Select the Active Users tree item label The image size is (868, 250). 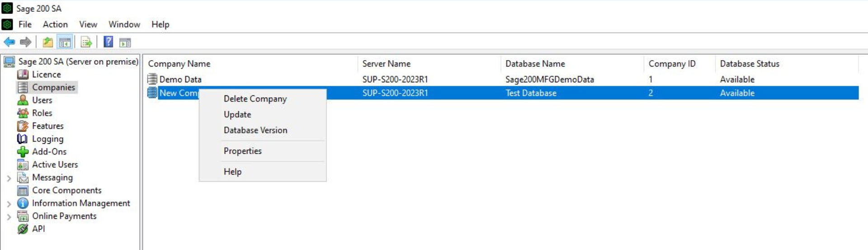point(55,165)
